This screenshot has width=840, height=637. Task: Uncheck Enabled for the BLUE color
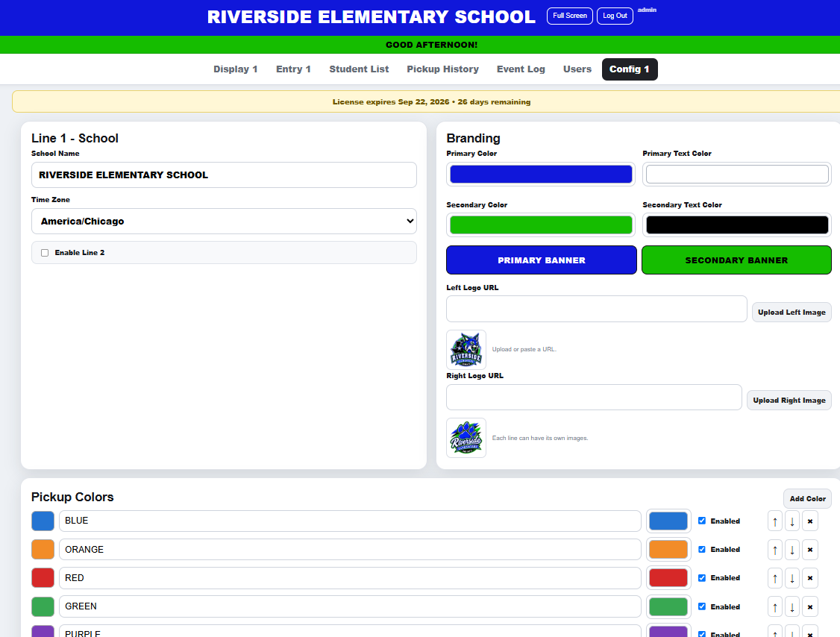coord(702,521)
